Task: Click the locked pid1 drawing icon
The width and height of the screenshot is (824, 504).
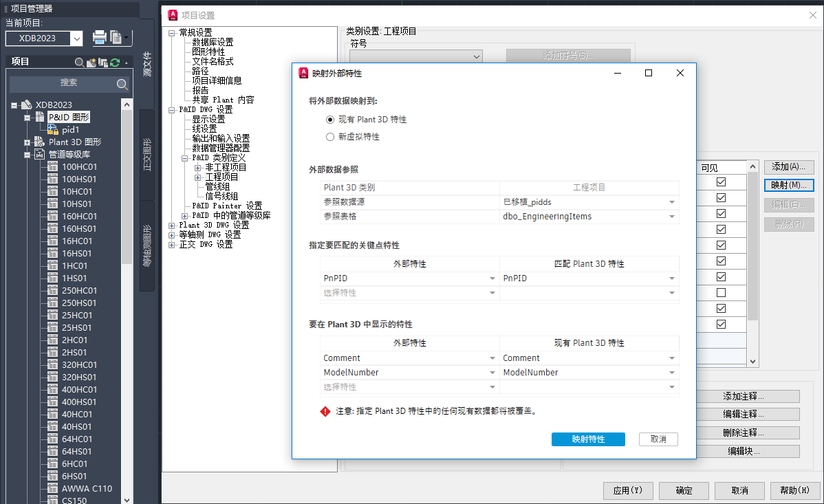Action: point(53,129)
